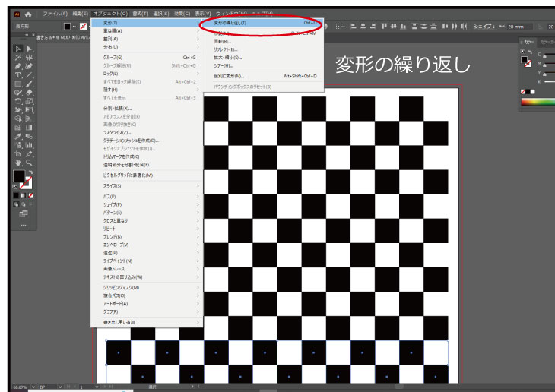This screenshot has height=392, width=555.
Task: Choose the Hand tool in toolbox
Action: (18, 162)
